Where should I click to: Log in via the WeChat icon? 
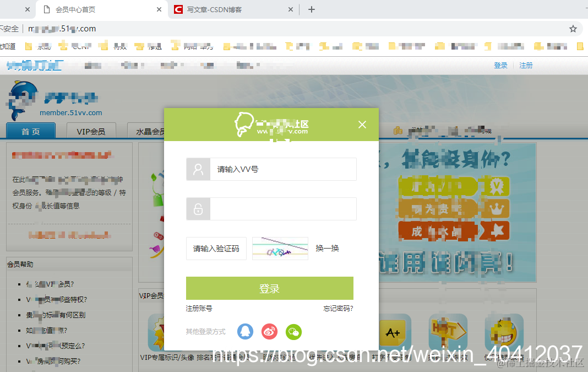click(x=293, y=331)
